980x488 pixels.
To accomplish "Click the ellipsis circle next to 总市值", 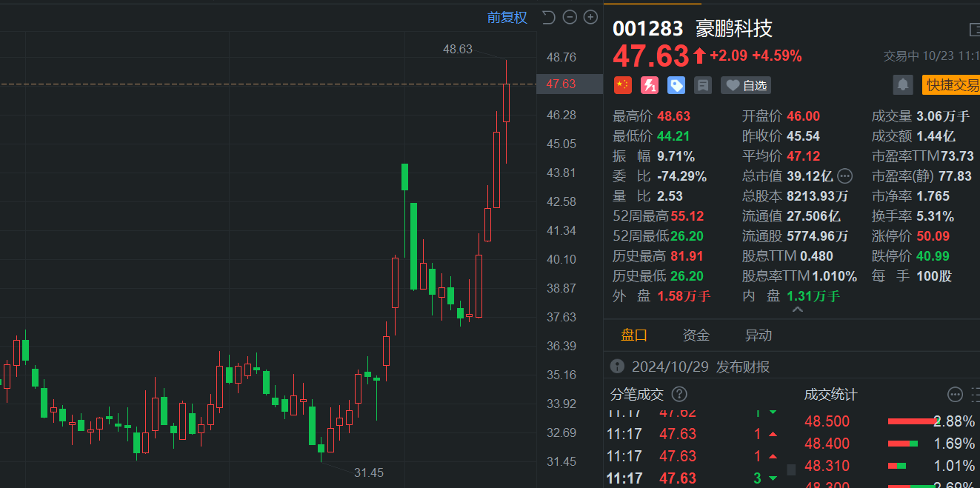I will pos(844,176).
